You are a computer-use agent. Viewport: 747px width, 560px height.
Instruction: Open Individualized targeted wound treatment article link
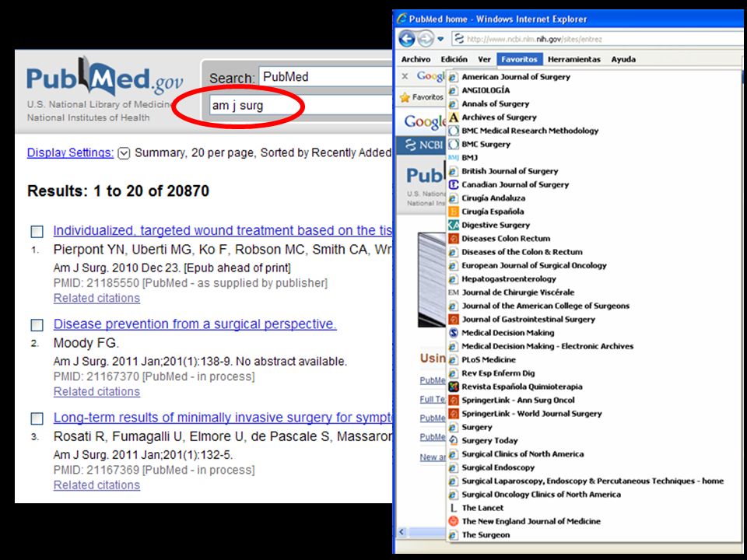223,231
